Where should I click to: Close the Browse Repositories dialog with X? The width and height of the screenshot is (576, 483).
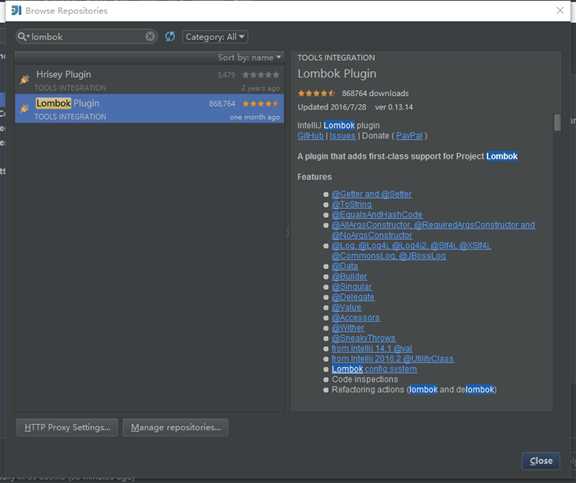coord(560,10)
